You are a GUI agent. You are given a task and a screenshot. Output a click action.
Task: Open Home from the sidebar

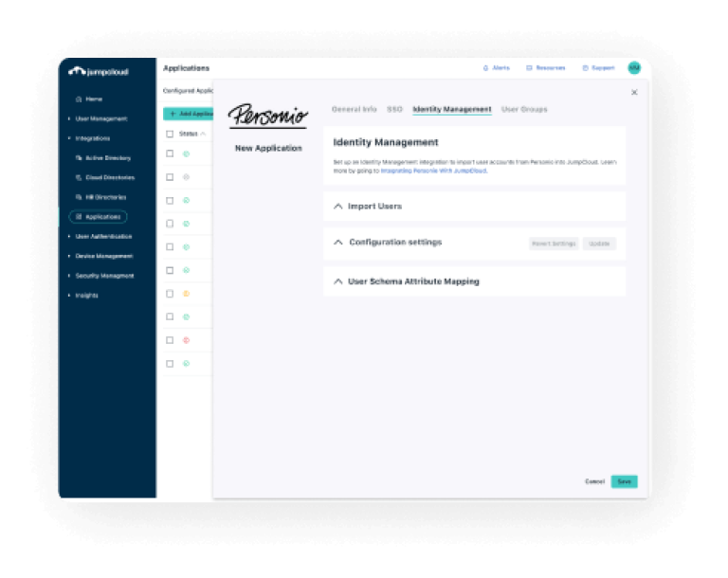coord(89,99)
